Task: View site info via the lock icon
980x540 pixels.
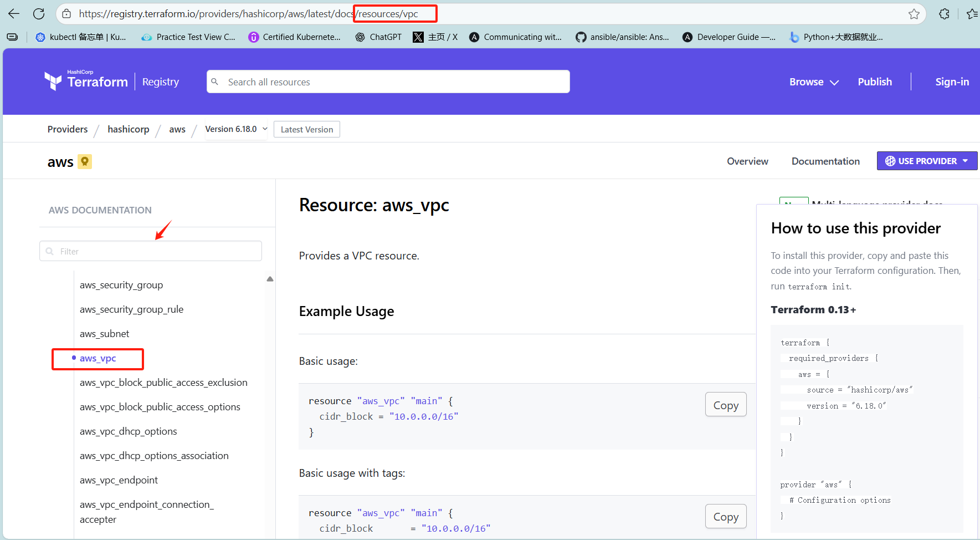Action: [66, 14]
